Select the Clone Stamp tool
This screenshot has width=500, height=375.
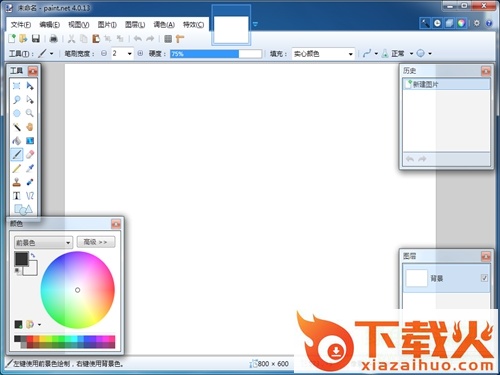point(17,182)
